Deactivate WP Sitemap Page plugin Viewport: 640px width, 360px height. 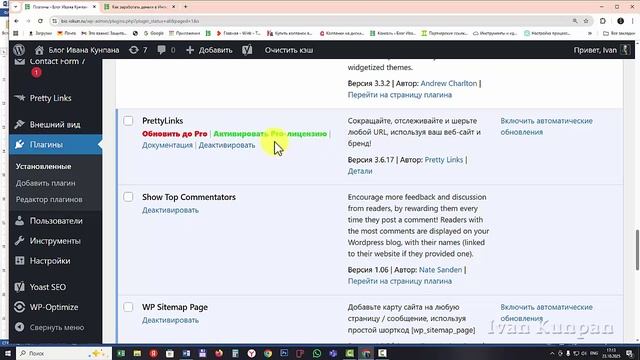[x=170, y=320]
